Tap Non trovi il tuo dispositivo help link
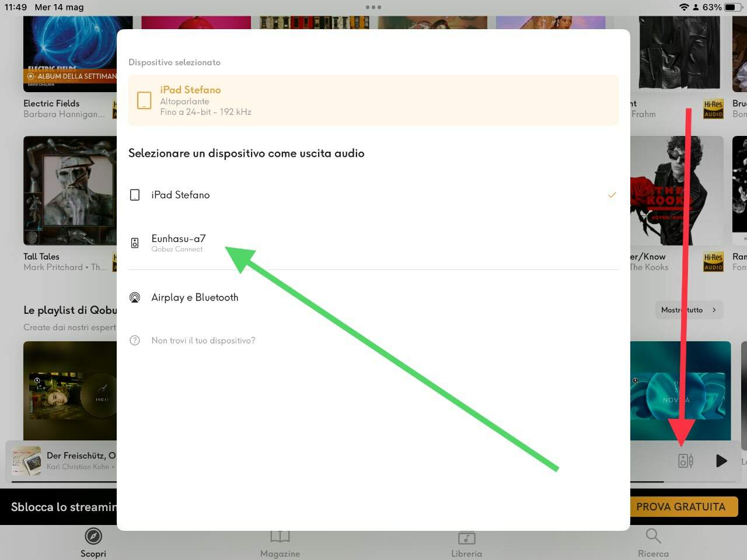Screen dimensions: 747x560 pos(203,341)
